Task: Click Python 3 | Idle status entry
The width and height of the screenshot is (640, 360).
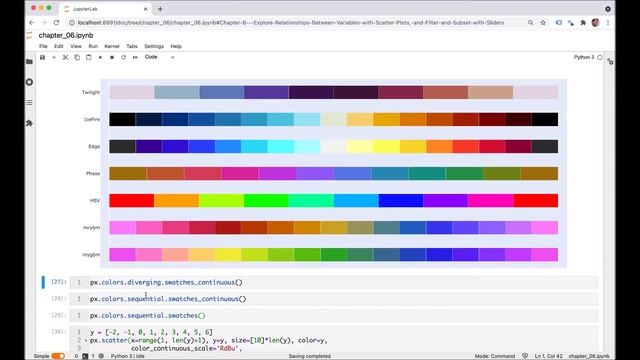Action: click(128, 356)
